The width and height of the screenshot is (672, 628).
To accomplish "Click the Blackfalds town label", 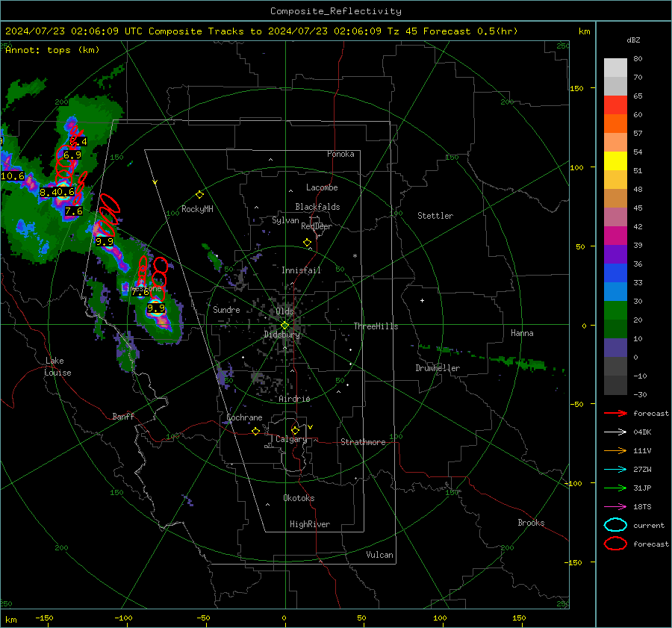I will [317, 207].
